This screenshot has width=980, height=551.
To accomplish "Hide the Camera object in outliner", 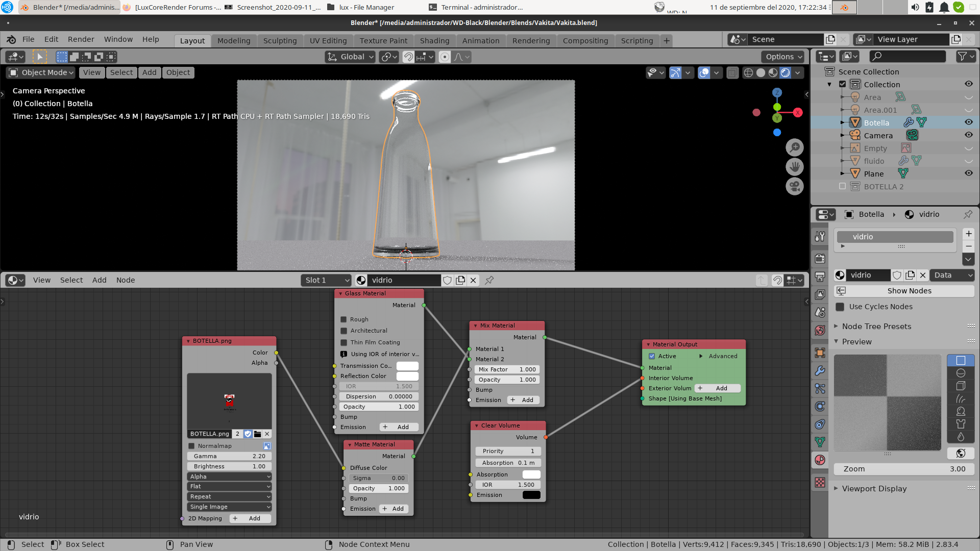I will click(x=968, y=135).
